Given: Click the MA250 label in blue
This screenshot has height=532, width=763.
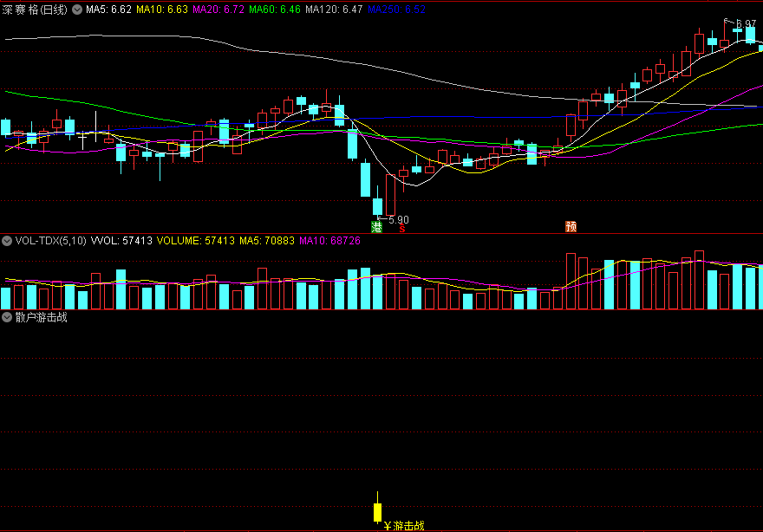Looking at the screenshot, I should click(396, 10).
